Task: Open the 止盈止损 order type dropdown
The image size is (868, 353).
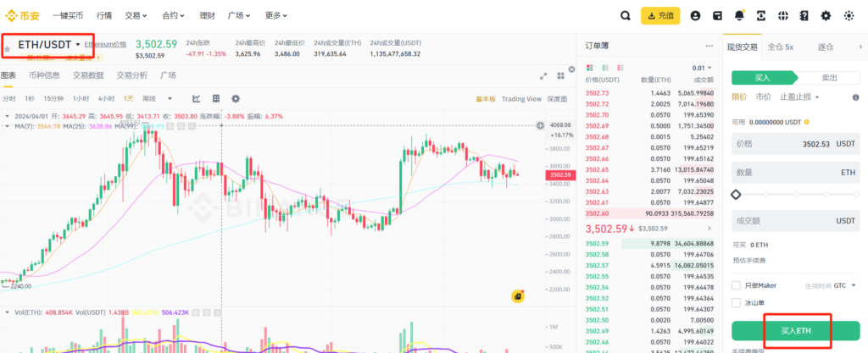Action: pyautogui.click(x=799, y=97)
